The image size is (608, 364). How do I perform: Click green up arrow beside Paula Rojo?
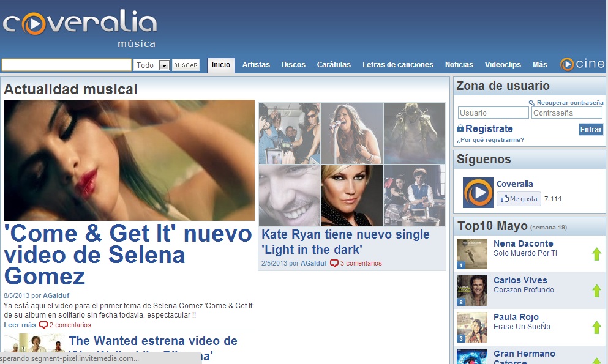click(x=596, y=327)
